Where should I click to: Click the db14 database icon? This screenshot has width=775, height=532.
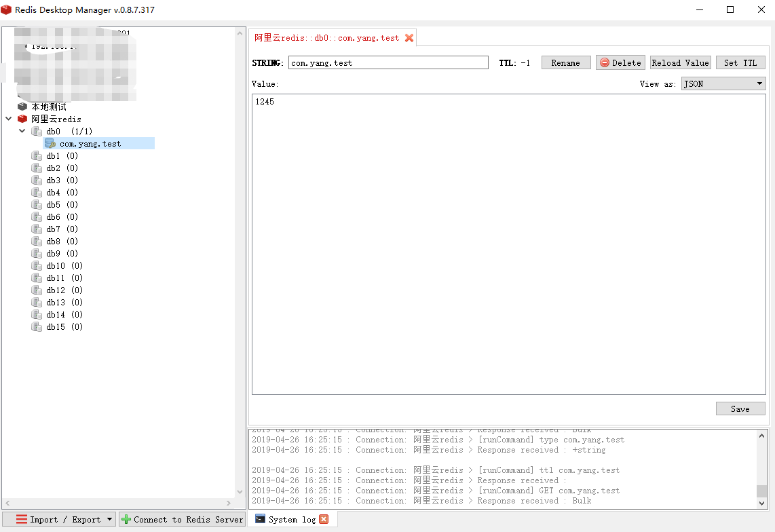[37, 314]
